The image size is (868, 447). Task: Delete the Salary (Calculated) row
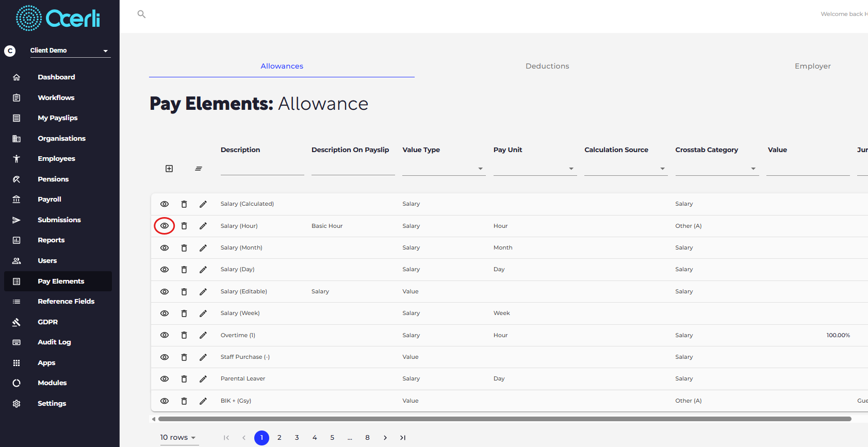point(184,204)
